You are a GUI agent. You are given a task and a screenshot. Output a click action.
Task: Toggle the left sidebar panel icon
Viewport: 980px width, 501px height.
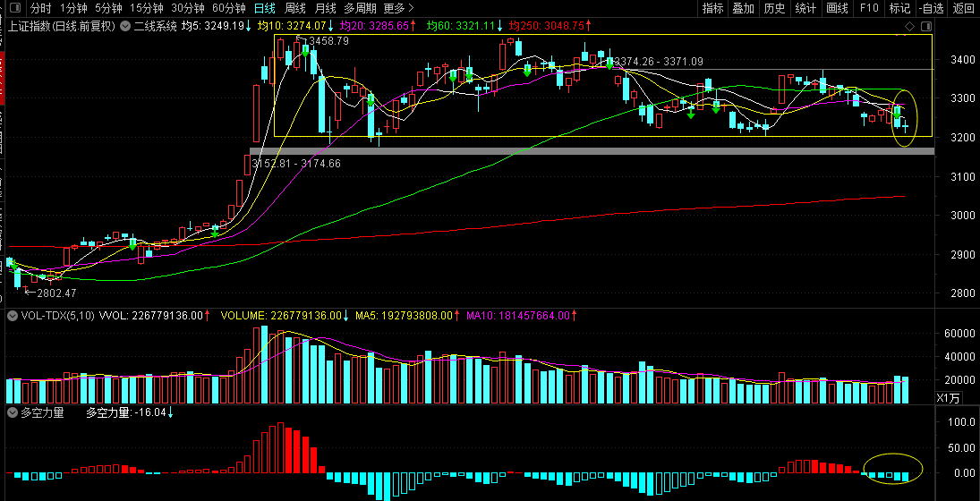coord(13,8)
